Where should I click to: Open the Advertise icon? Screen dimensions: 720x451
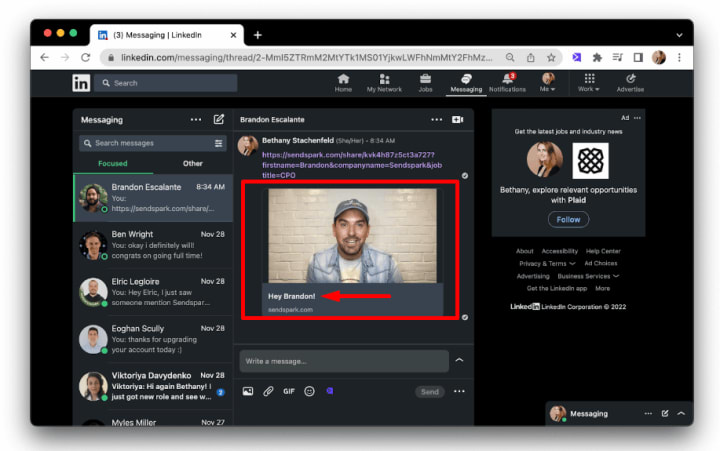630,83
